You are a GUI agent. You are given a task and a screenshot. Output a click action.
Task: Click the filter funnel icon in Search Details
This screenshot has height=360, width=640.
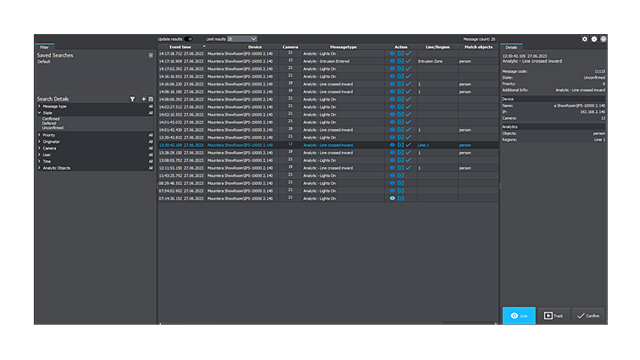tap(132, 99)
